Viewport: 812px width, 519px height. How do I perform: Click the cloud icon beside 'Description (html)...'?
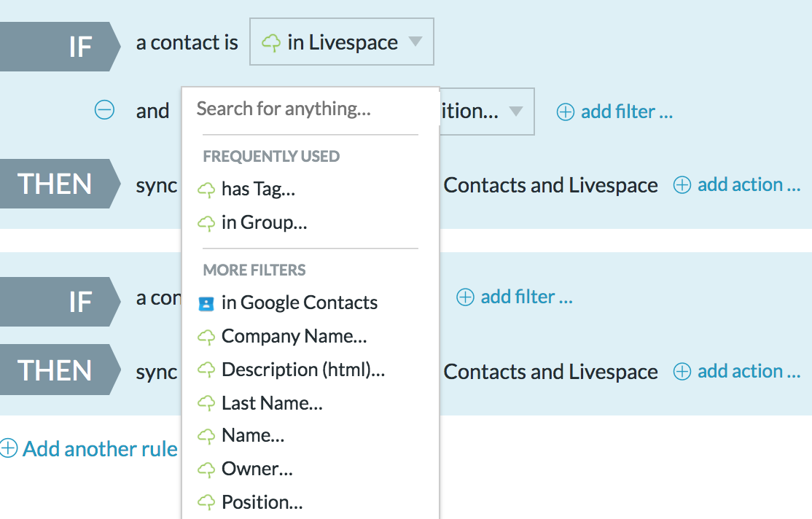click(206, 370)
